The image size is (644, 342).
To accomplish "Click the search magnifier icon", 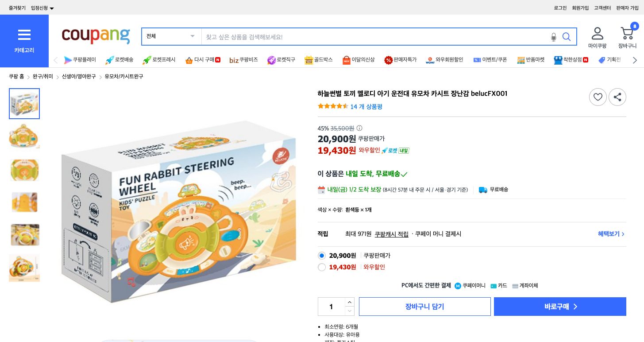I will click(x=567, y=37).
